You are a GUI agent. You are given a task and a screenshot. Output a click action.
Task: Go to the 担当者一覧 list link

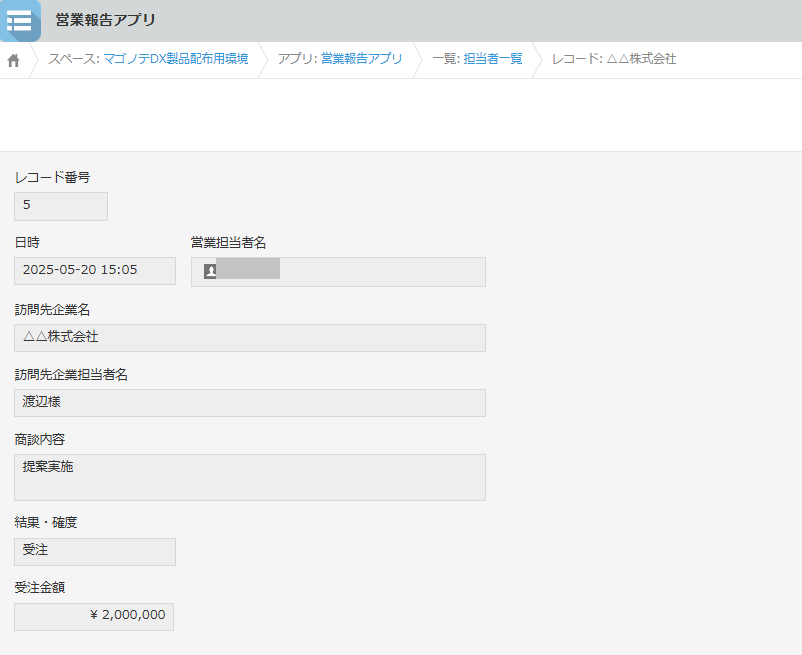[493, 59]
